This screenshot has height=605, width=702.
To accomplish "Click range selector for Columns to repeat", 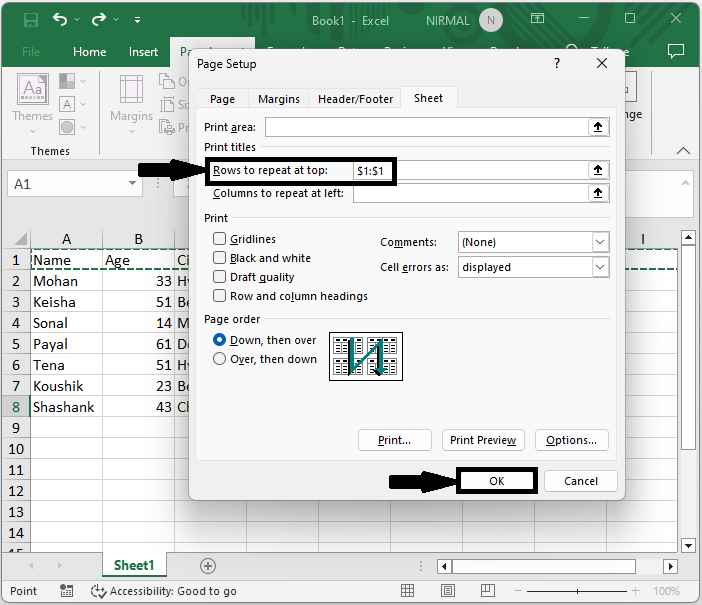I will click(598, 193).
